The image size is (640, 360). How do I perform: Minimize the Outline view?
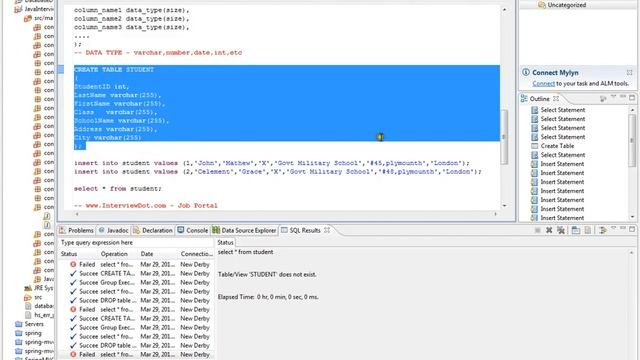coord(622,97)
